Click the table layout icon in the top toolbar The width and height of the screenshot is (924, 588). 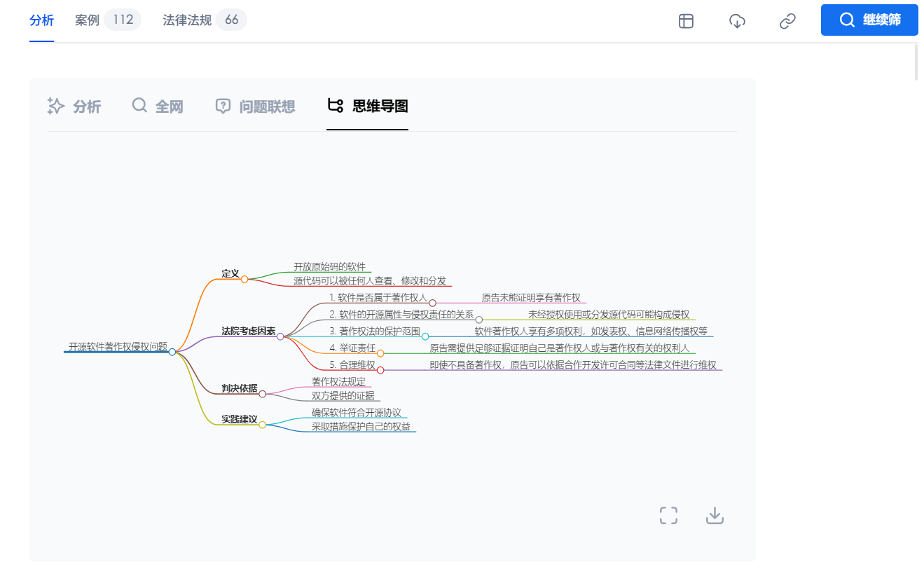point(686,21)
